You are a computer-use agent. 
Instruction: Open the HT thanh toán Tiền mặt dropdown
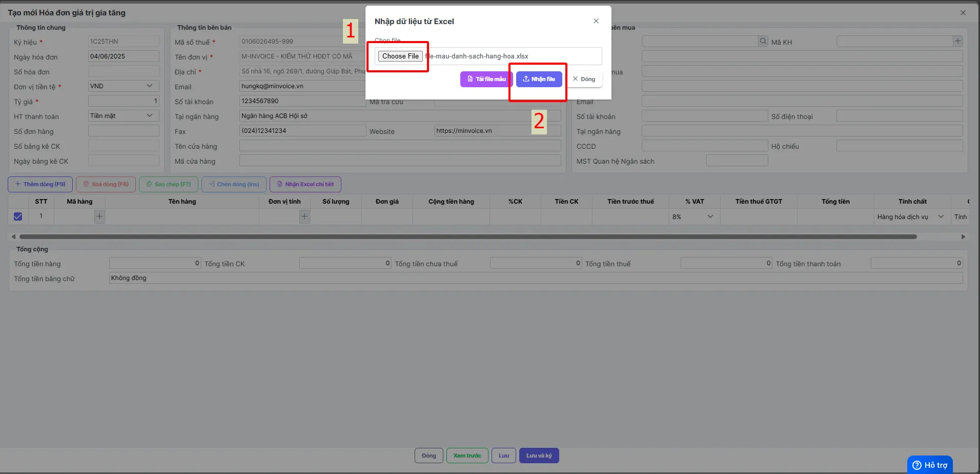pos(124,116)
